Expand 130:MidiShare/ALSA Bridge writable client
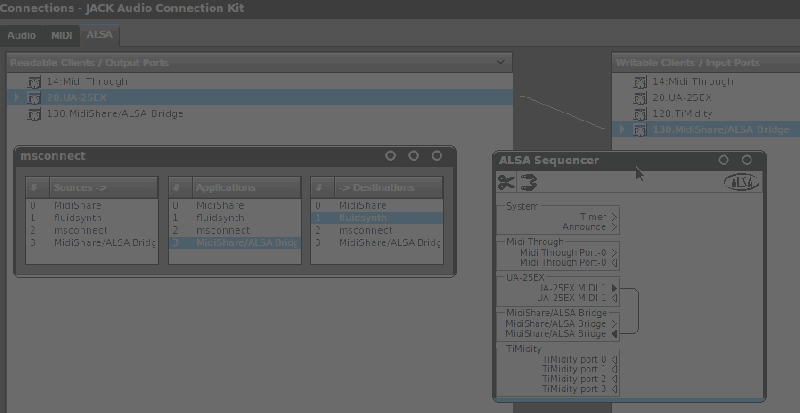The height and width of the screenshot is (413, 800). point(623,130)
